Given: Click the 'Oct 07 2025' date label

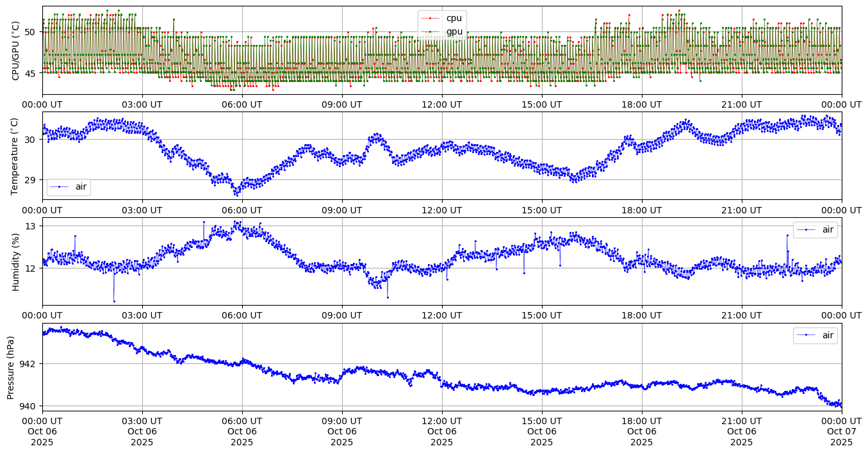Looking at the screenshot, I should click(841, 437).
